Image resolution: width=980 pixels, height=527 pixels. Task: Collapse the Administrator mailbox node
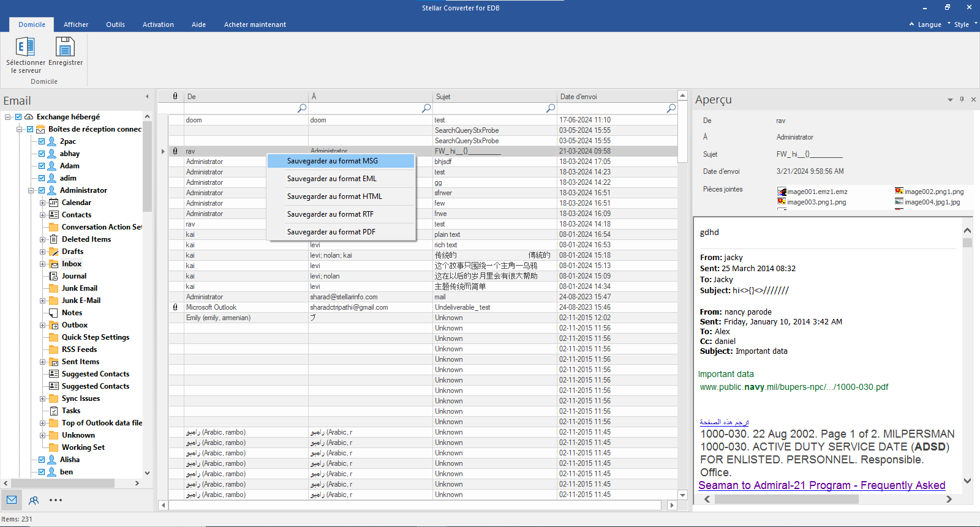pos(31,190)
